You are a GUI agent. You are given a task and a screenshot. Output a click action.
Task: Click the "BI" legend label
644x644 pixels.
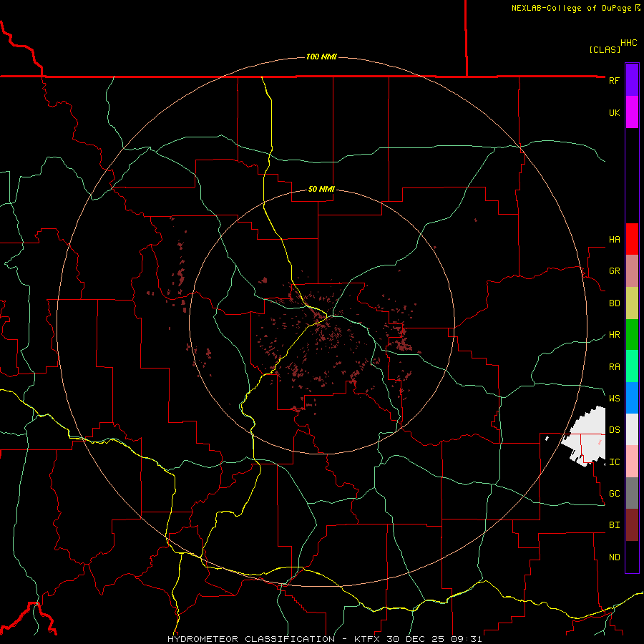tap(614, 525)
